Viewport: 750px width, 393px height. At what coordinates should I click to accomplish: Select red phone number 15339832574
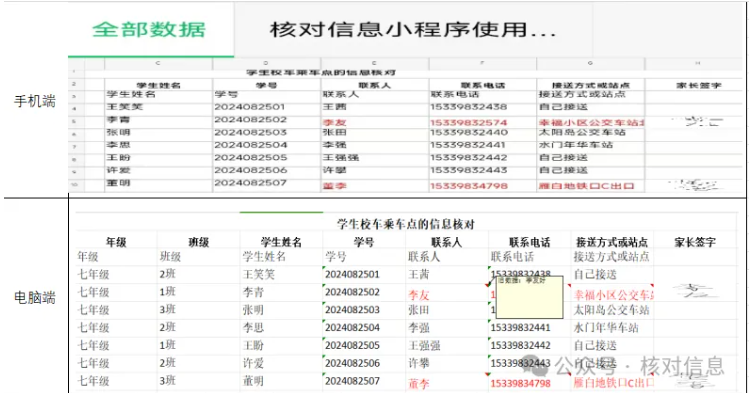tap(468, 123)
